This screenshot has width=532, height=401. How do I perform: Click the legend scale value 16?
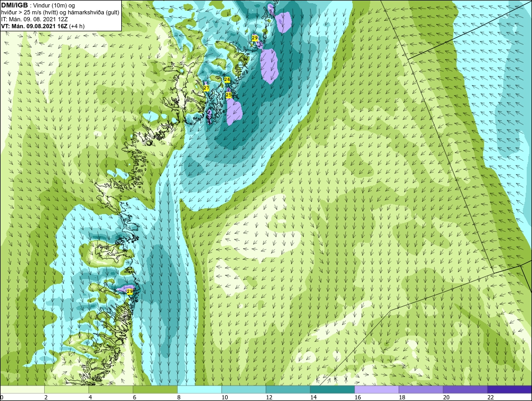[x=358, y=398]
